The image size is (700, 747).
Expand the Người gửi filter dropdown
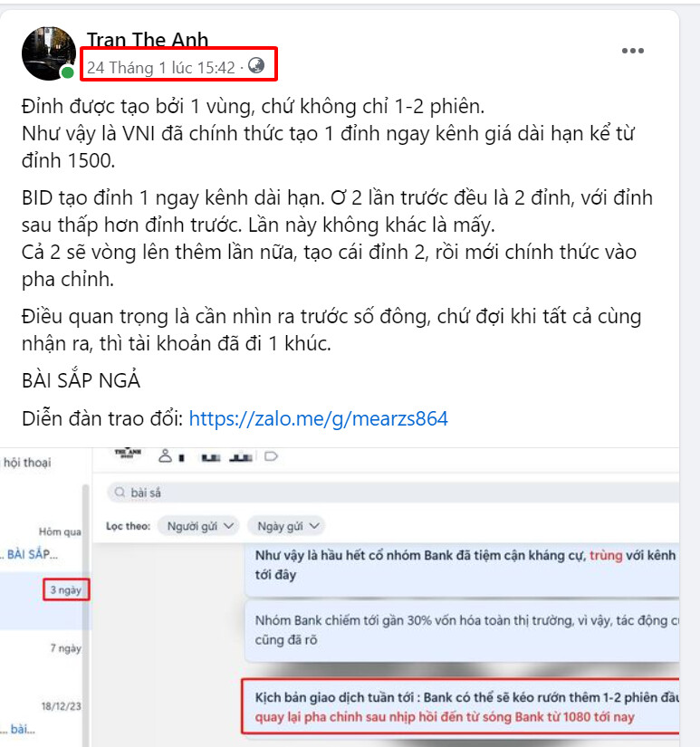click(197, 526)
